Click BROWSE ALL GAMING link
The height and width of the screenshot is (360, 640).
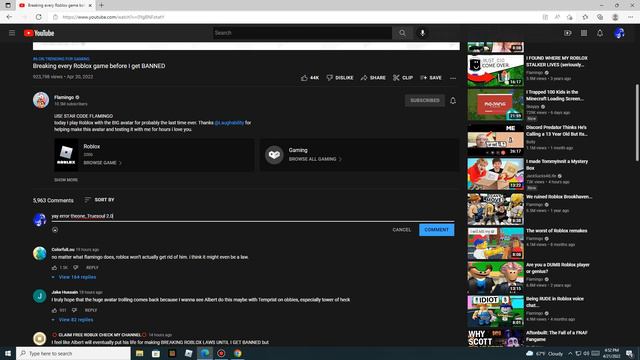pos(315,159)
